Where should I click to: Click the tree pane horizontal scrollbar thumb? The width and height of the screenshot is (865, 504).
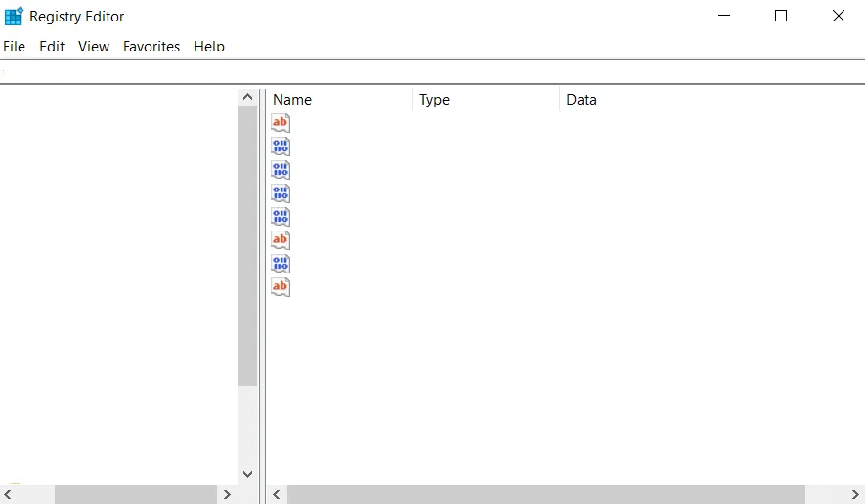tap(136, 494)
